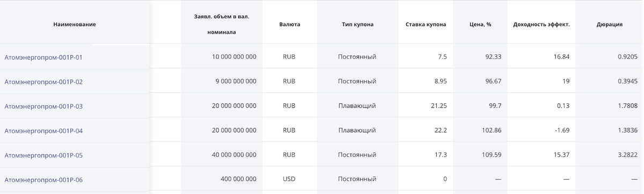Image resolution: width=644 pixels, height=194 pixels.
Task: Open the Атомэнергопром-001Р-06 bond link
Action: pos(43,180)
